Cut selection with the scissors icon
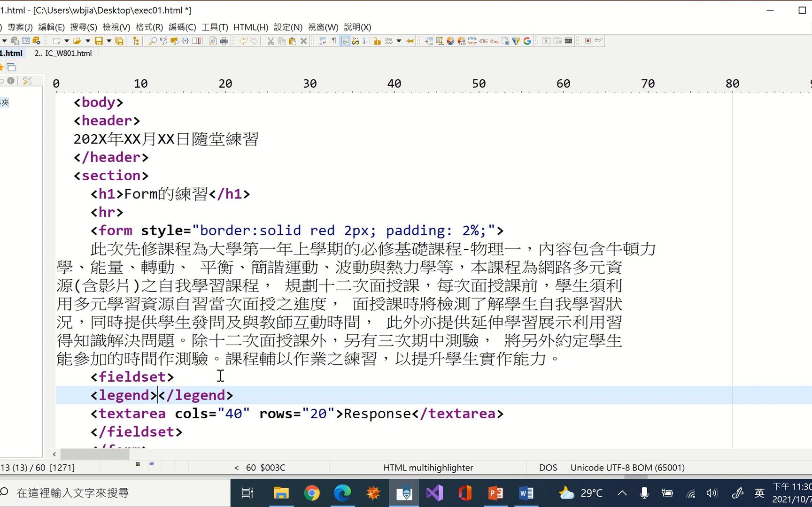The width and height of the screenshot is (812, 507). [271, 41]
